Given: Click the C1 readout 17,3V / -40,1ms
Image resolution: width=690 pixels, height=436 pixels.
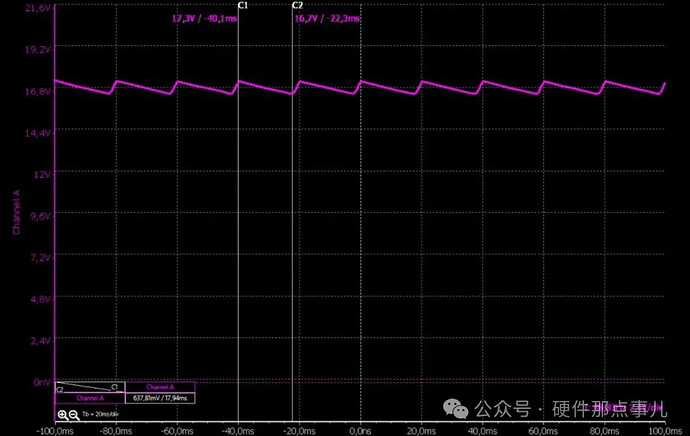Looking at the screenshot, I should [x=199, y=18].
